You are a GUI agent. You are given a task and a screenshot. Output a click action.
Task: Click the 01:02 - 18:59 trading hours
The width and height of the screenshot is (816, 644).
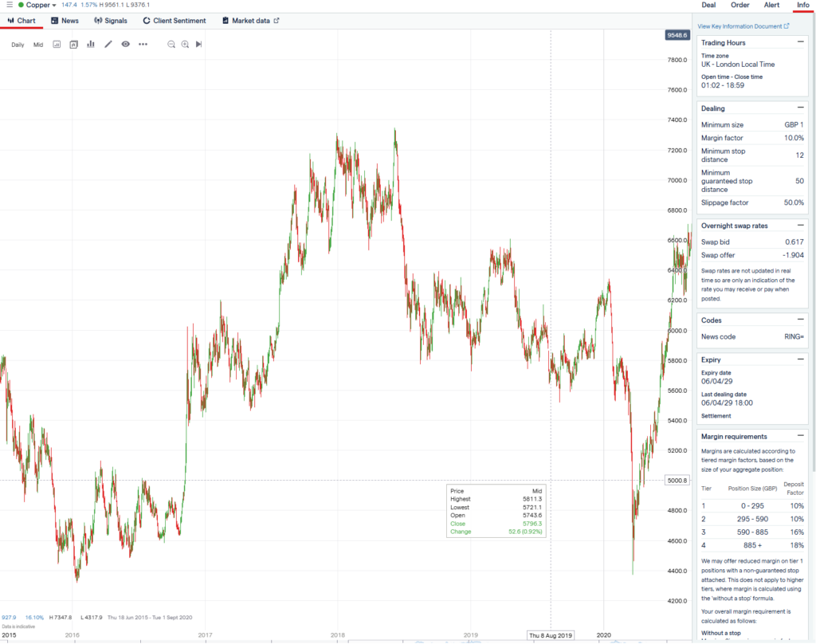tap(722, 85)
